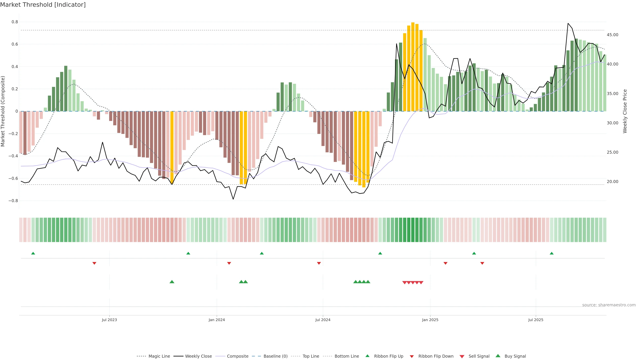The width and height of the screenshot is (644, 362).
Task: Click the Buy Signal legend triangle icon
Action: click(498, 356)
